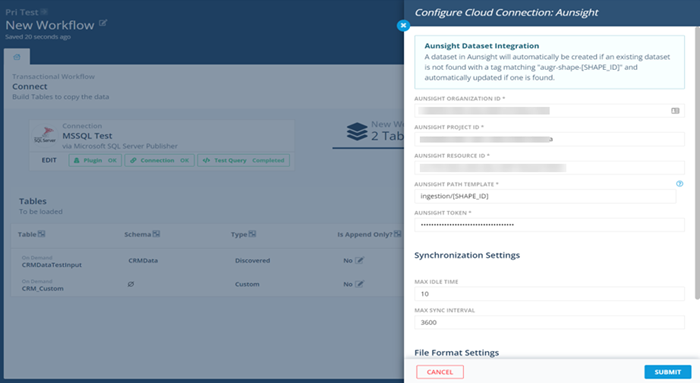The image size is (700, 383).
Task: Click the Max Idle Time field
Action: point(549,294)
